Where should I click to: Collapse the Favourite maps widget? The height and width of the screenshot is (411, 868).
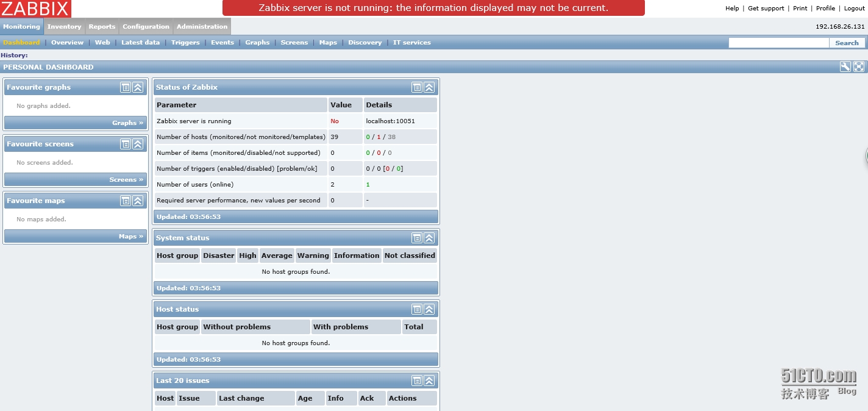click(138, 201)
